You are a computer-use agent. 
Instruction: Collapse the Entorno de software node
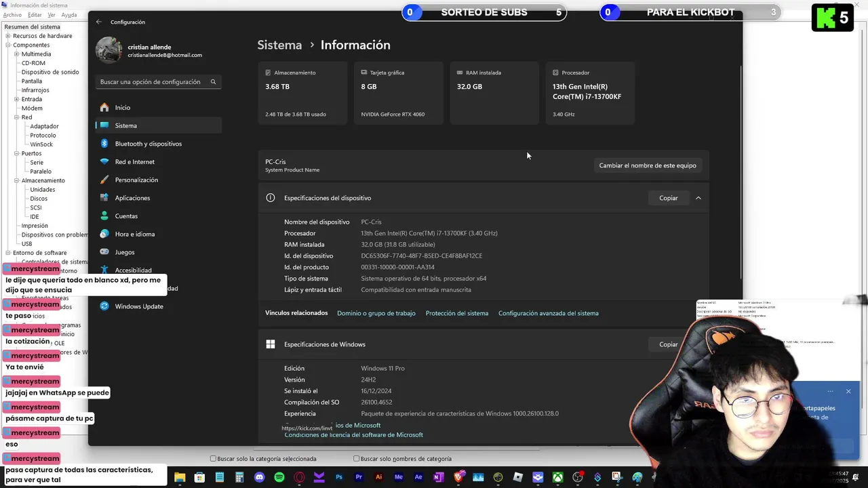tap(8, 253)
